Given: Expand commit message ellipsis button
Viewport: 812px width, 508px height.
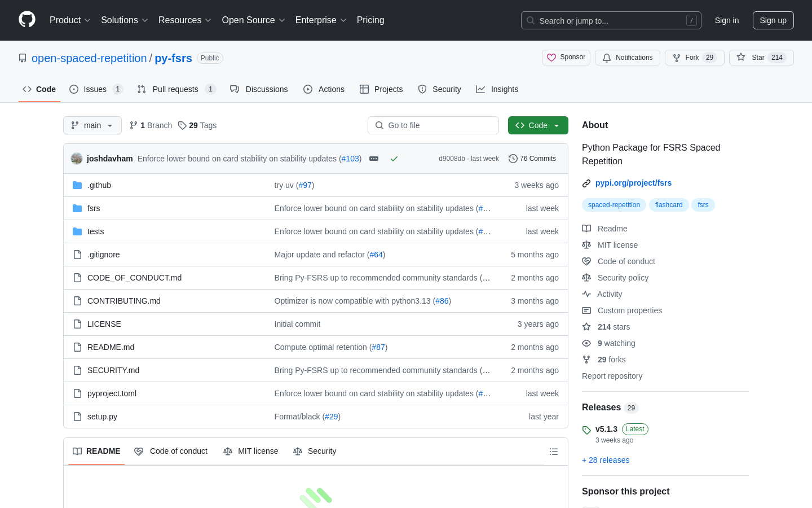Looking at the screenshot, I should 374,159.
